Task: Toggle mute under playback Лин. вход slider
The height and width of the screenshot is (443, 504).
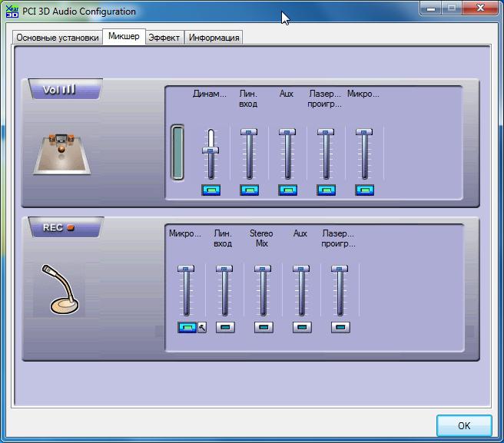Action: click(x=250, y=190)
